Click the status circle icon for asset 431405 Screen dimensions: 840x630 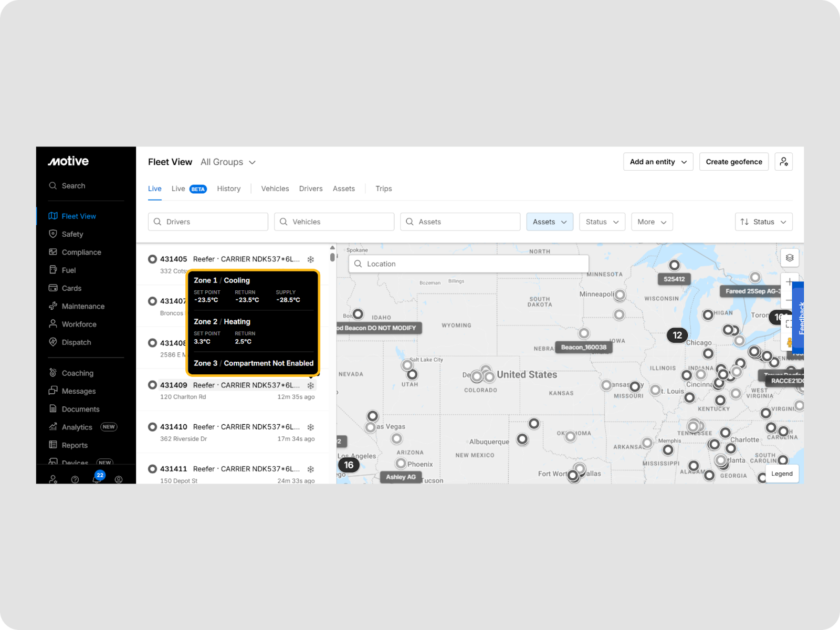152,259
